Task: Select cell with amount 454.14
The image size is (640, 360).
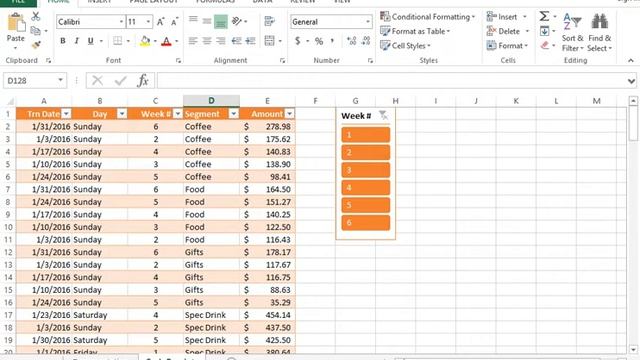Action: (x=267, y=315)
